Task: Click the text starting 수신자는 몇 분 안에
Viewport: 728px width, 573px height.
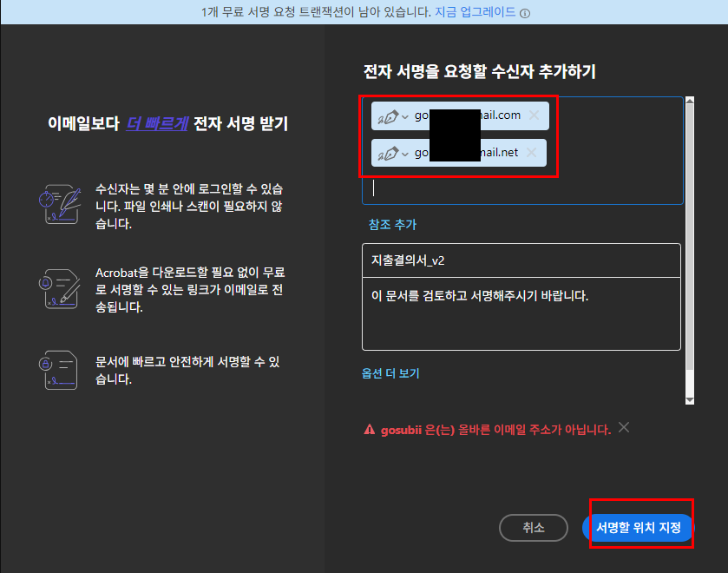Action: [189, 206]
